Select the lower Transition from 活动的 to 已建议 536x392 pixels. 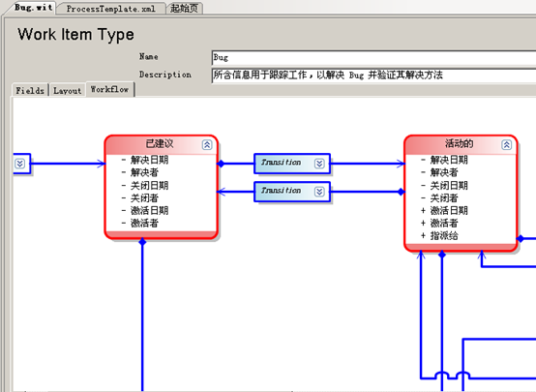(x=292, y=192)
